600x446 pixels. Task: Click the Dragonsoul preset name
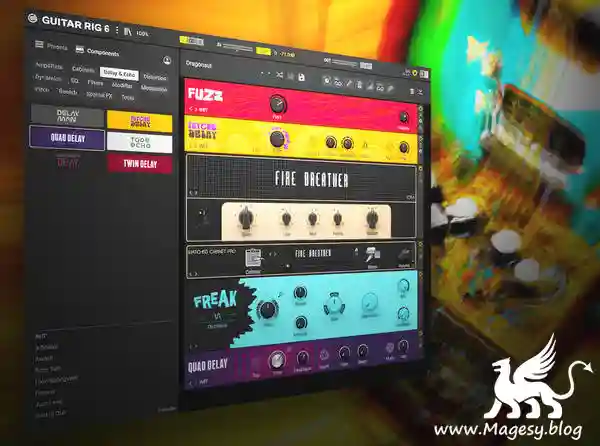click(199, 64)
